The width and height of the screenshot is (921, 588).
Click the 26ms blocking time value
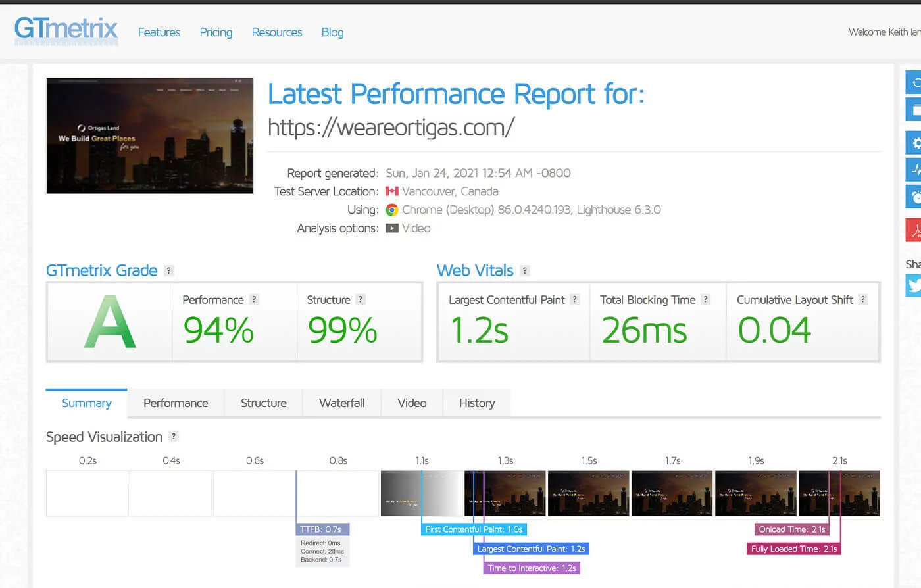(x=644, y=330)
